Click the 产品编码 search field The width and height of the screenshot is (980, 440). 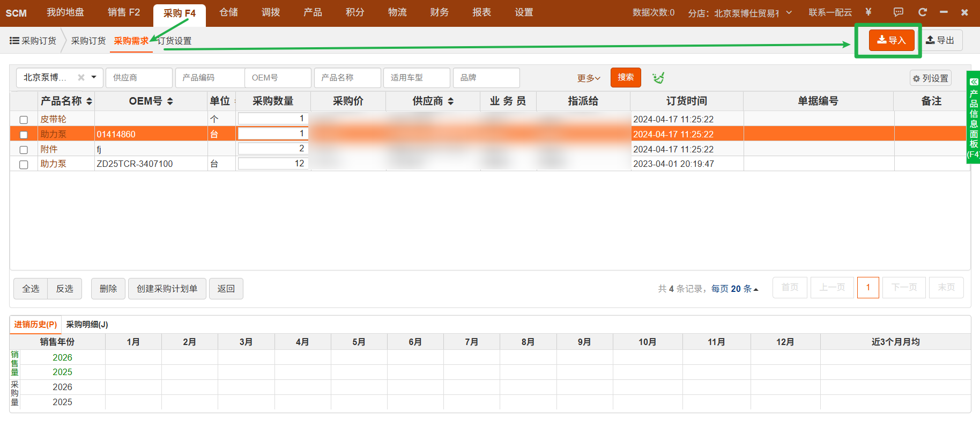pos(210,78)
